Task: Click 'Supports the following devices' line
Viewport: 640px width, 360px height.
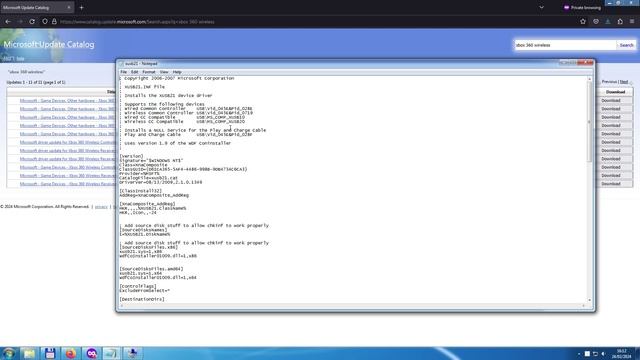Action: pos(164,104)
